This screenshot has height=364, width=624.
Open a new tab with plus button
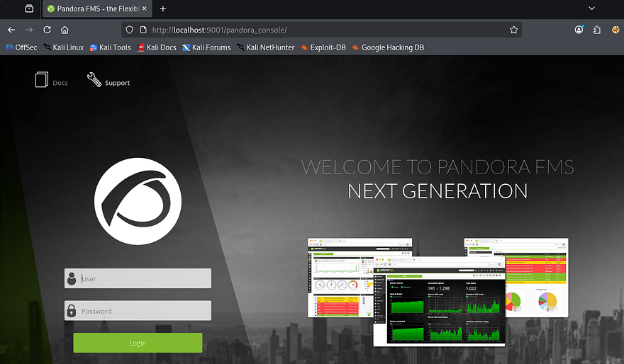[162, 8]
